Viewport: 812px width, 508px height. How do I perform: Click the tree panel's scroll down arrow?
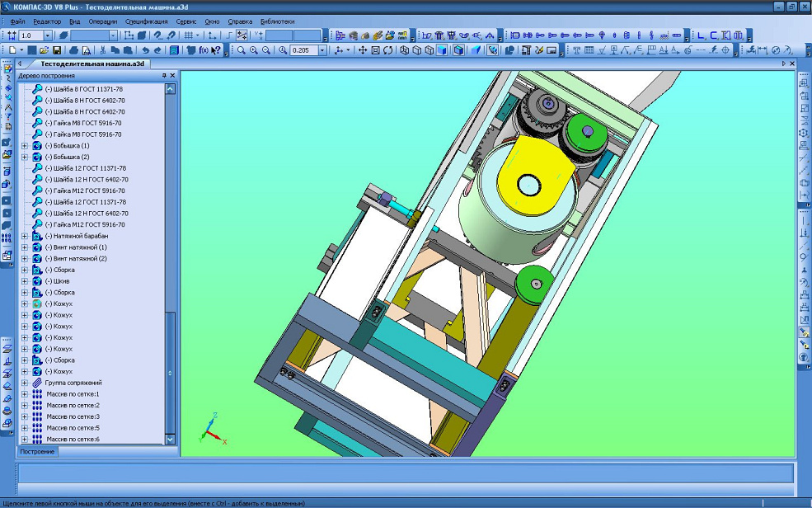tap(171, 440)
